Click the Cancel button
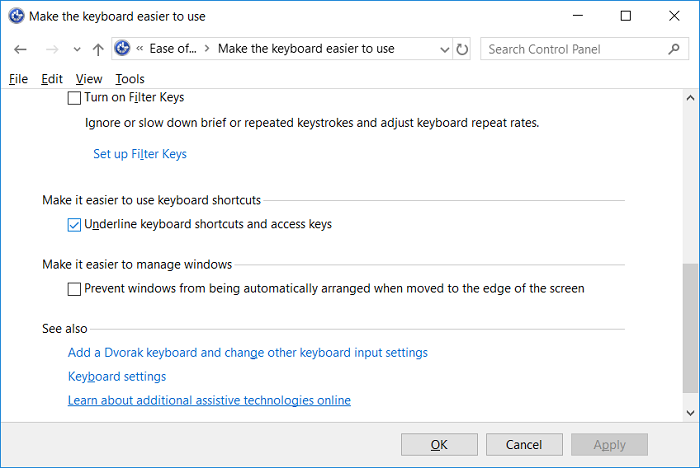Screen dimensions: 700x468 [524, 445]
